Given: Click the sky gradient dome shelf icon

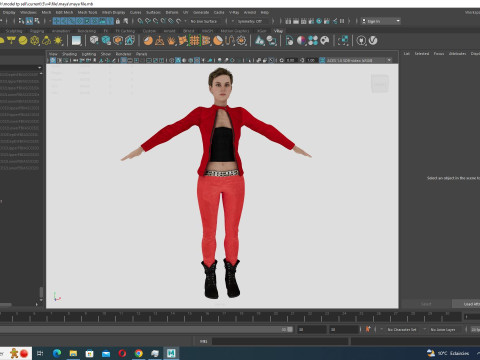Looking at the screenshot, I should (76, 41).
